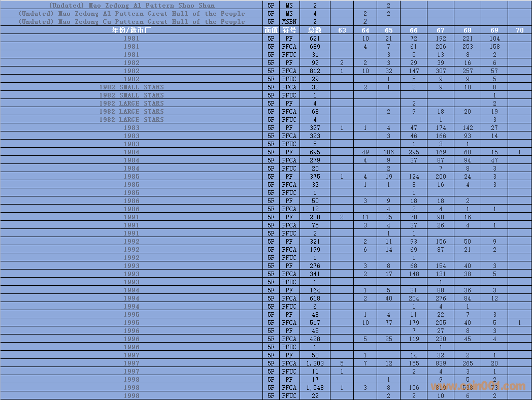Select the 618 total for 1994 PFCA
532x400 pixels.
pos(315,298)
